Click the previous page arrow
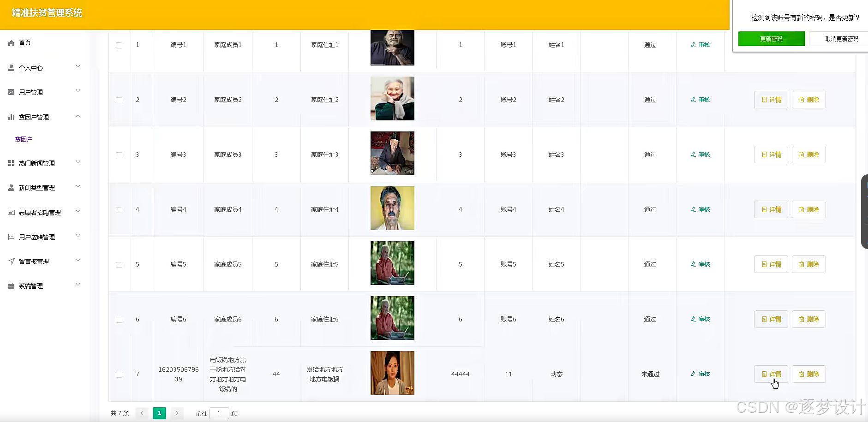 coord(142,413)
